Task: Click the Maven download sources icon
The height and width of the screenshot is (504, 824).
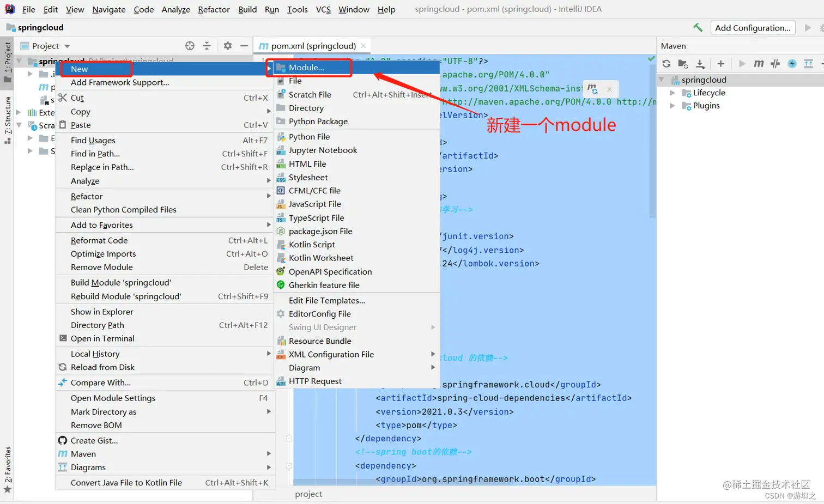Action: [700, 64]
